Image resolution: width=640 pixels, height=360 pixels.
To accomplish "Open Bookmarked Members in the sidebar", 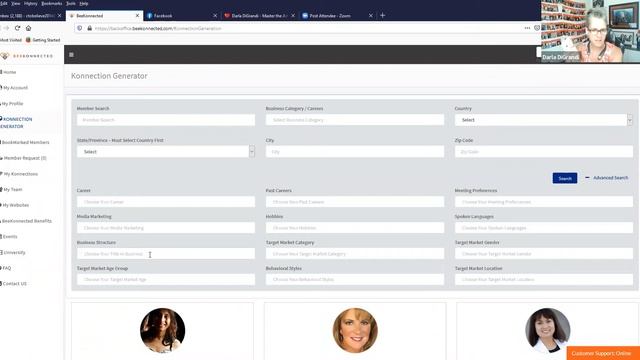I will pyautogui.click(x=25, y=142).
